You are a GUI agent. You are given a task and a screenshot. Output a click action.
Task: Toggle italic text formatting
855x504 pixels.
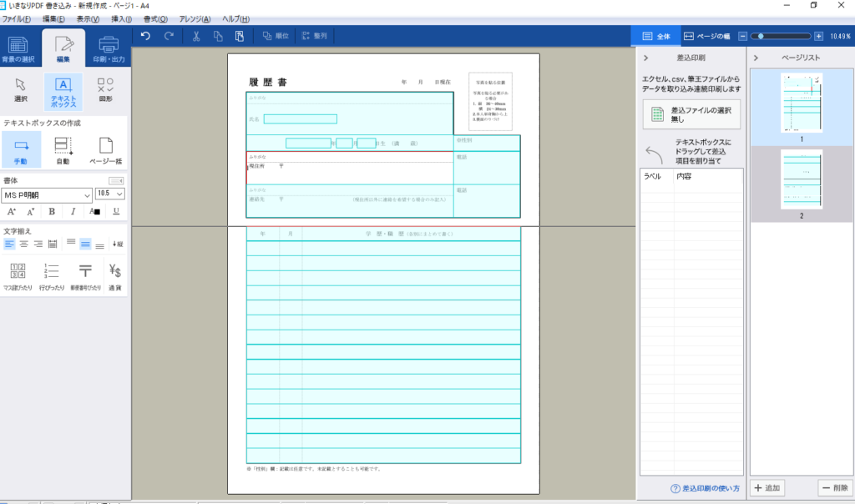[x=73, y=211]
